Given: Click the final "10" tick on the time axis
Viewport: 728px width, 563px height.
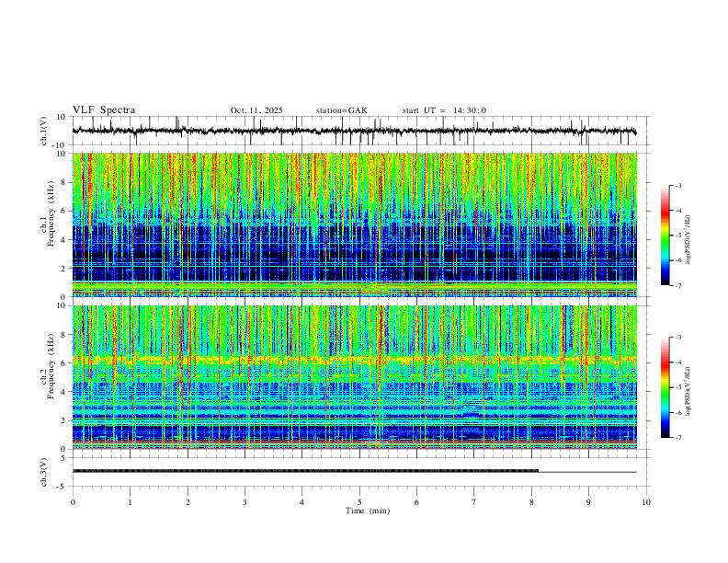Looking at the screenshot, I should pyautogui.click(x=646, y=502).
